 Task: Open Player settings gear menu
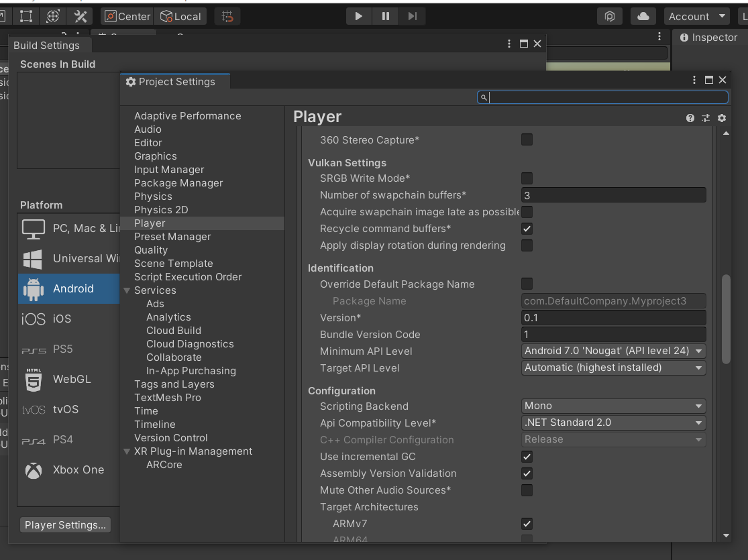[722, 118]
